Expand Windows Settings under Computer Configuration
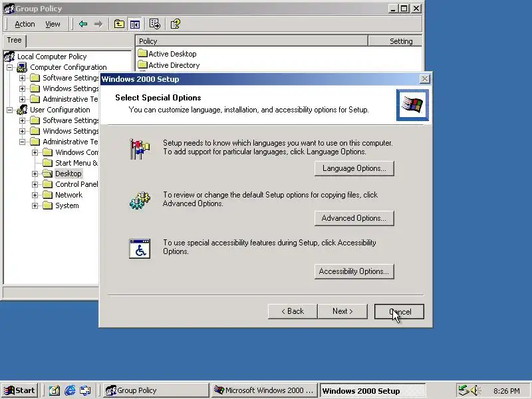The height and width of the screenshot is (399, 532). click(23, 88)
